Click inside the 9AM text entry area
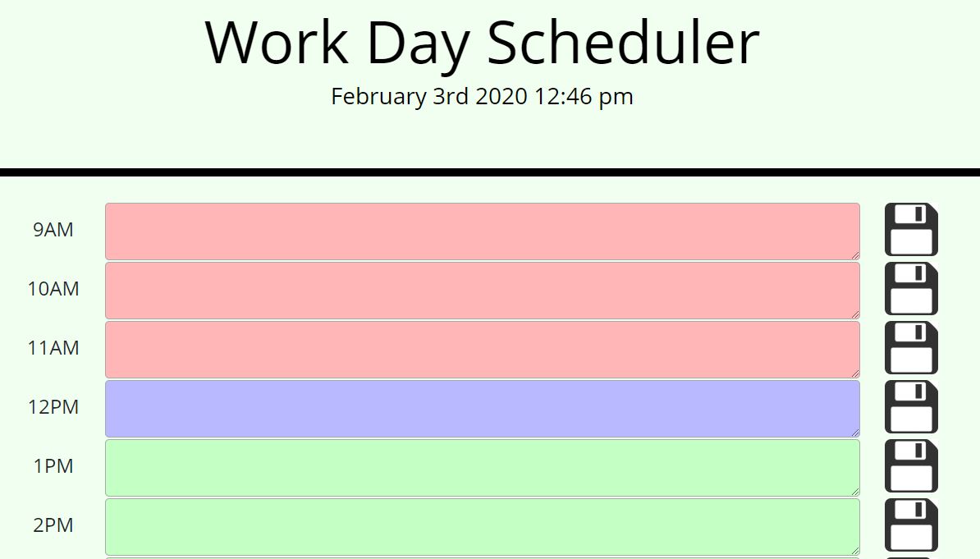 click(x=482, y=230)
